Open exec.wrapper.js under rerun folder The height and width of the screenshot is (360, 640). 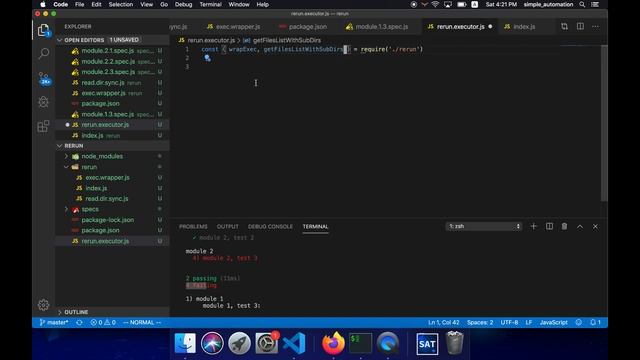click(112, 178)
